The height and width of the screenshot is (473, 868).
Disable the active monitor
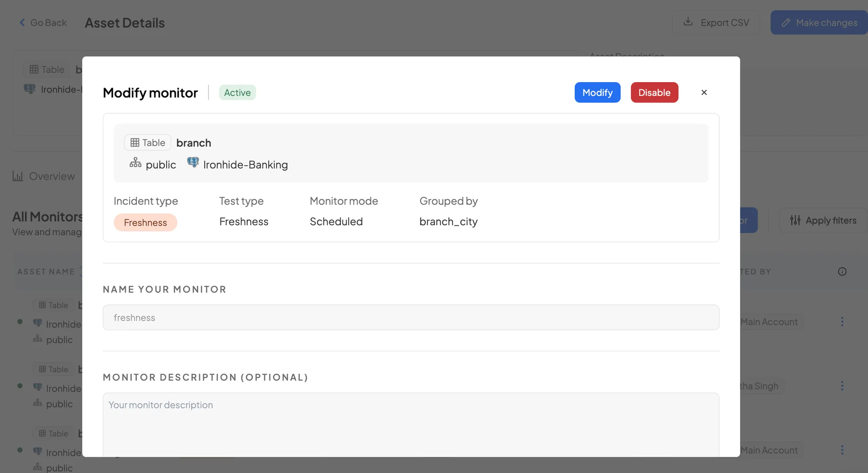click(x=654, y=92)
